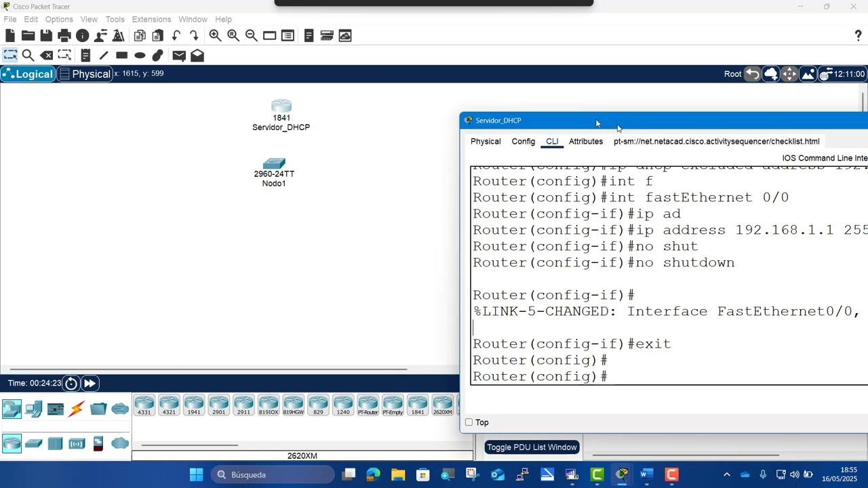
Task: Pick the Draw Rectangle tool
Action: point(121,56)
